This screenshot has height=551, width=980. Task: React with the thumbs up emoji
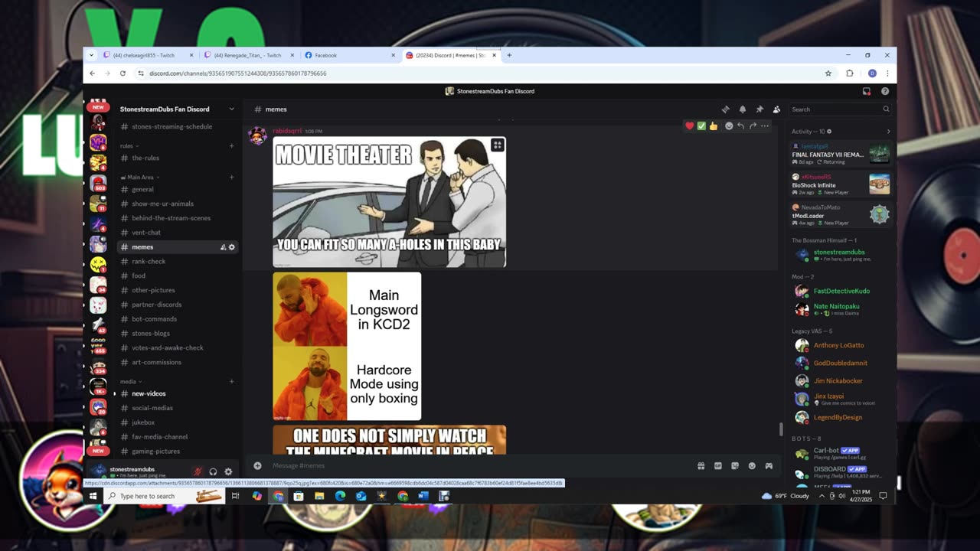714,126
